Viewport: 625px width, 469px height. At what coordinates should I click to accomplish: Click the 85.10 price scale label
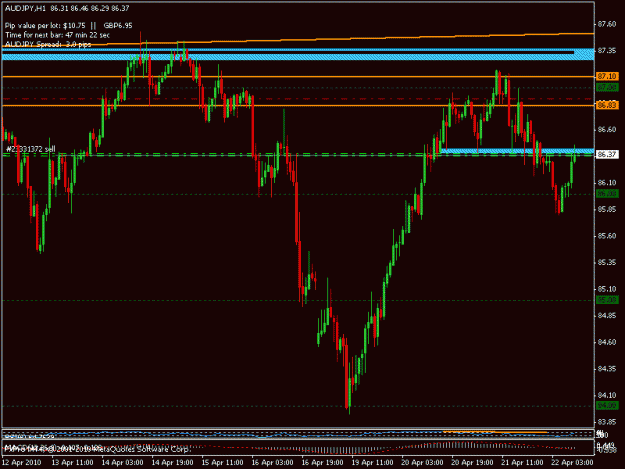(607, 289)
